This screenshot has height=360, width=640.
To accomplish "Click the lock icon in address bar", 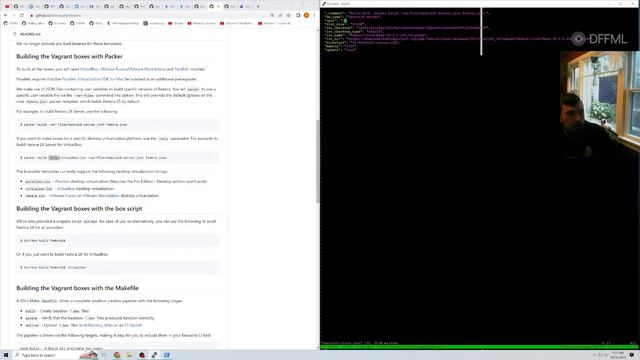I will tap(32, 16).
